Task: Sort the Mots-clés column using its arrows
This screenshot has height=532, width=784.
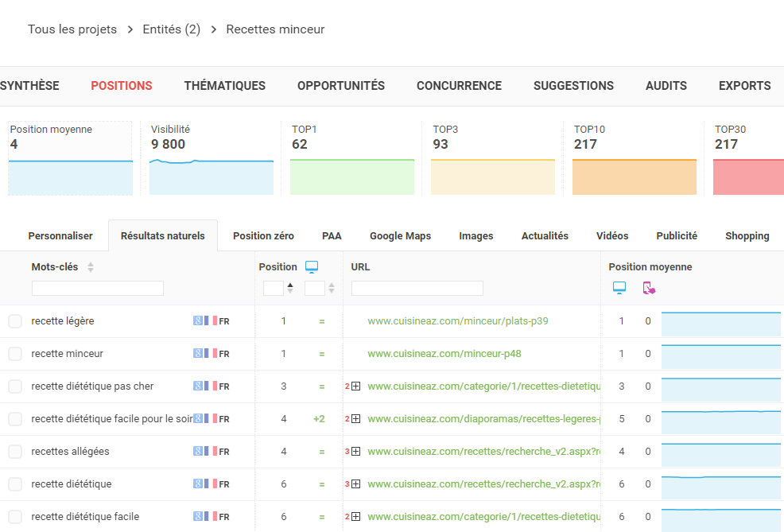Action: (91, 267)
